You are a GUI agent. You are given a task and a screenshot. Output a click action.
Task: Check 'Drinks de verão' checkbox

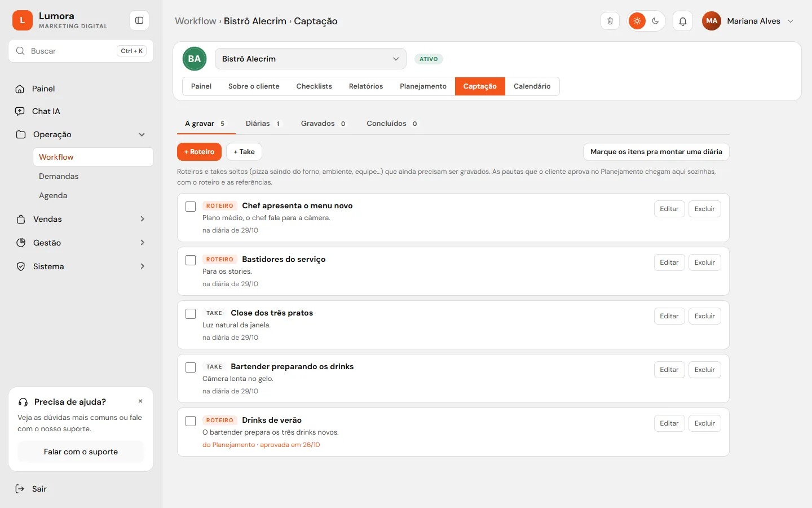coord(191,421)
